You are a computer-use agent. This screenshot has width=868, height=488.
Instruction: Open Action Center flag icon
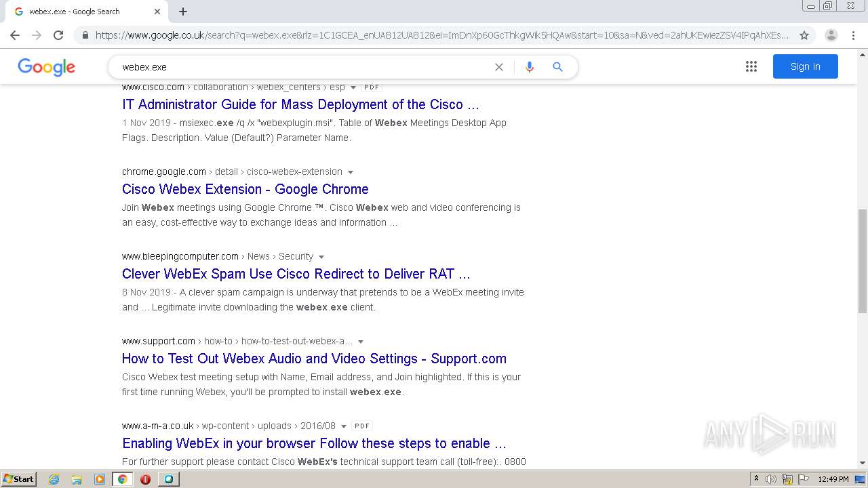(x=803, y=479)
